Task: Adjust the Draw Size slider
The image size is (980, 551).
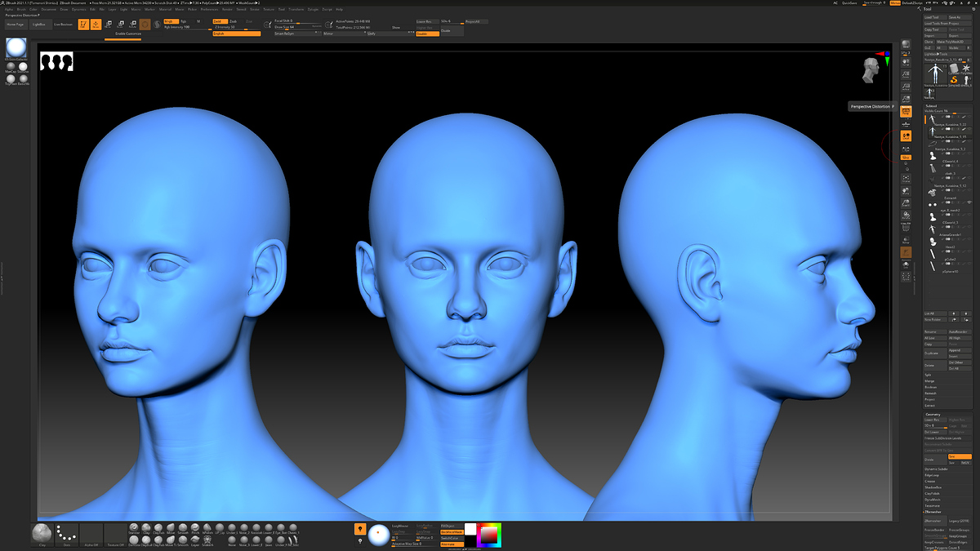Action: click(x=297, y=27)
